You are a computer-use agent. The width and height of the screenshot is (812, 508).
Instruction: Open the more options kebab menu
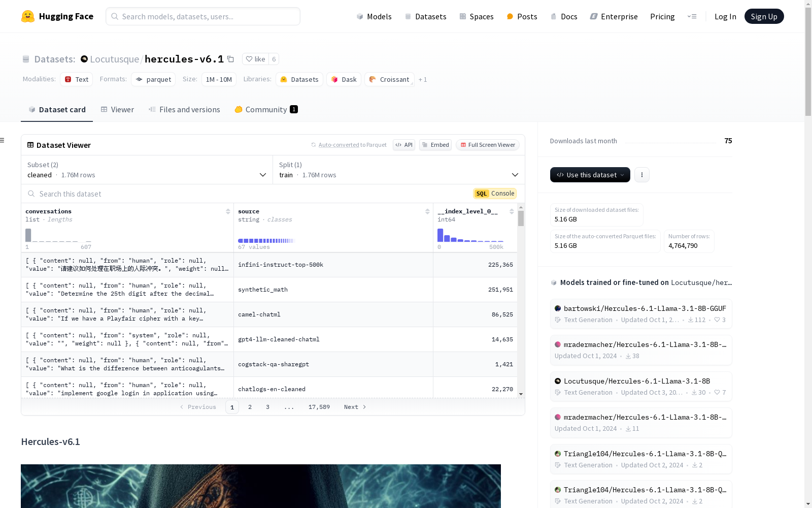642,175
